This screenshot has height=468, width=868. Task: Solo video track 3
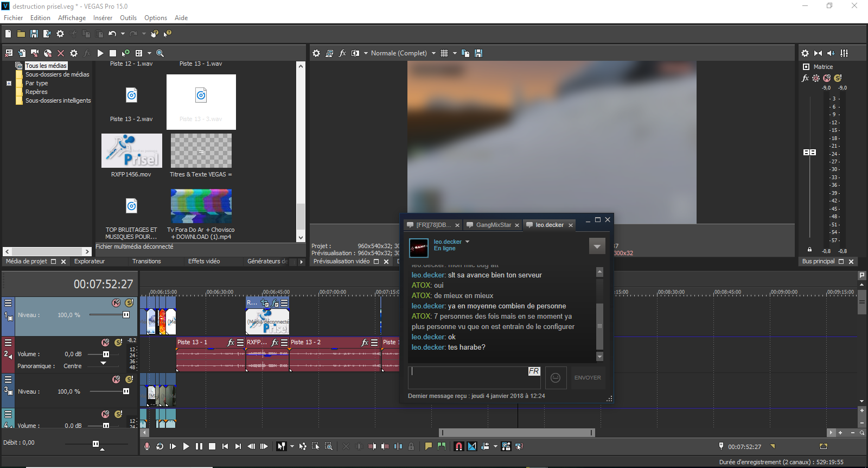129,380
